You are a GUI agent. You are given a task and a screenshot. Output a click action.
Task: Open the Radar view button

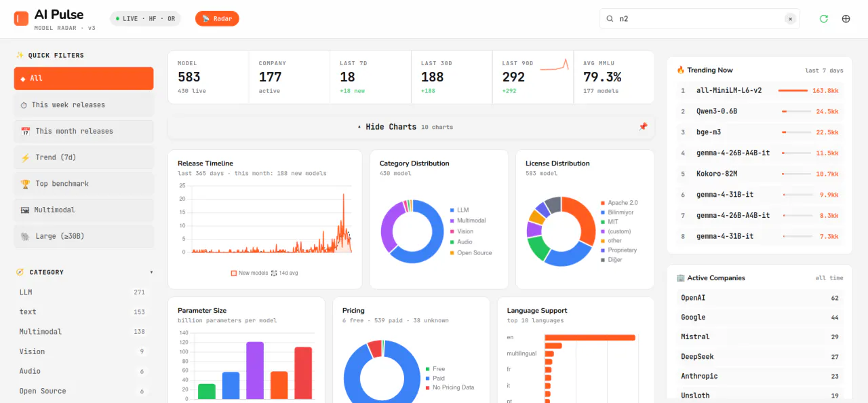point(217,19)
